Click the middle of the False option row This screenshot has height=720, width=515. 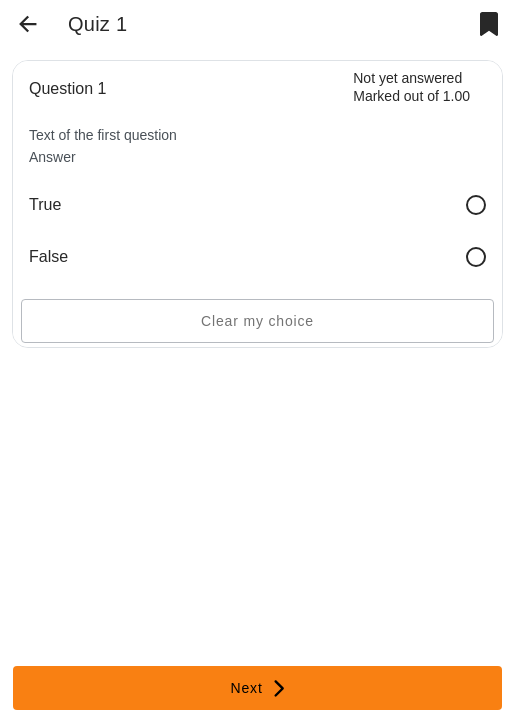pos(258,257)
